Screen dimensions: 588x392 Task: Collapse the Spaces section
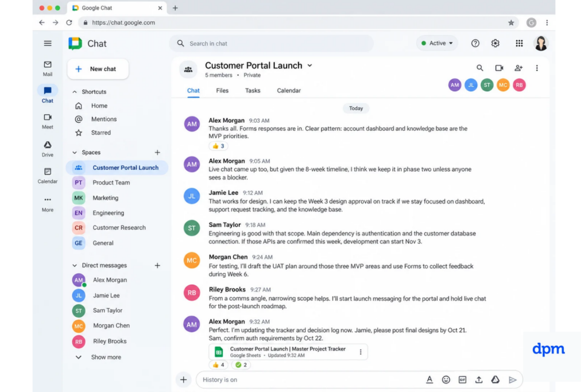tap(75, 153)
